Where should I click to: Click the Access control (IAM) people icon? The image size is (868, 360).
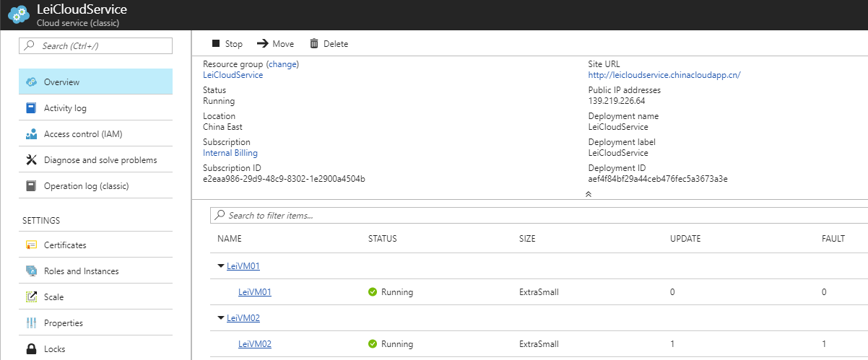[31, 134]
